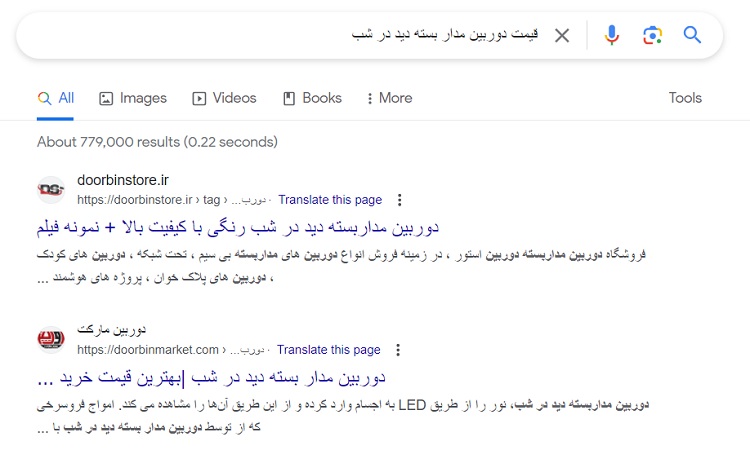Select the All results tab
The width and height of the screenshot is (750, 450).
(x=56, y=98)
